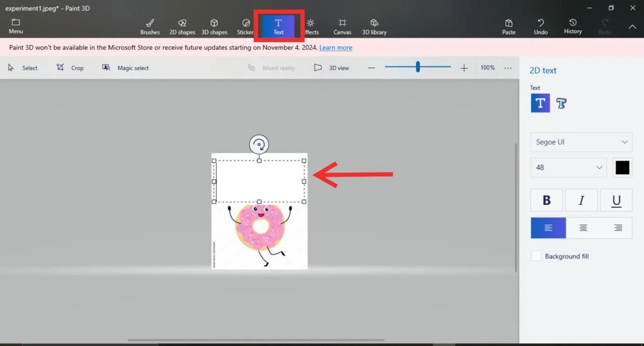Choose the Select tool

23,68
